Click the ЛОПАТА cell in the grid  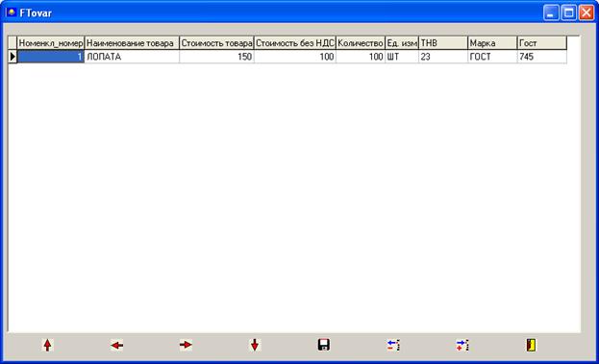(x=132, y=57)
